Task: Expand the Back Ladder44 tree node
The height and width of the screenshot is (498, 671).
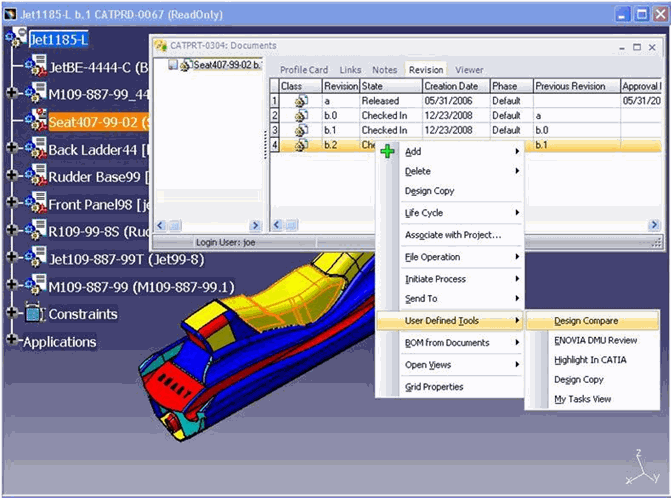Action: pos(12,148)
